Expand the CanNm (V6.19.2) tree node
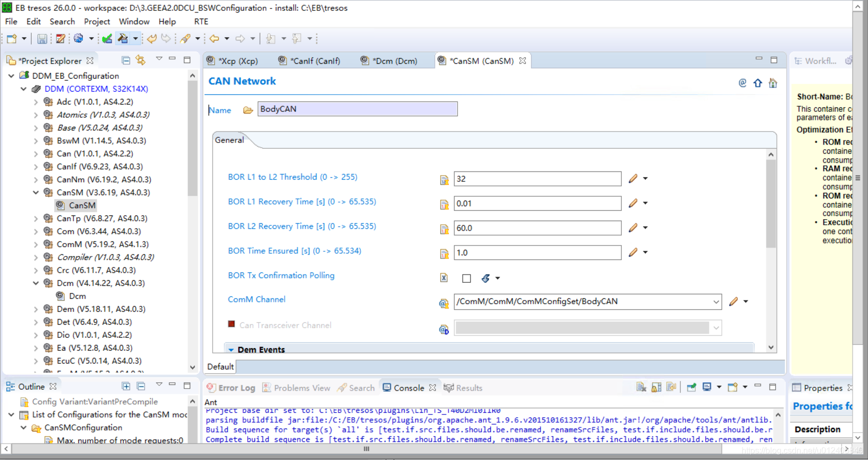Viewport: 868px width, 460px height. click(36, 179)
